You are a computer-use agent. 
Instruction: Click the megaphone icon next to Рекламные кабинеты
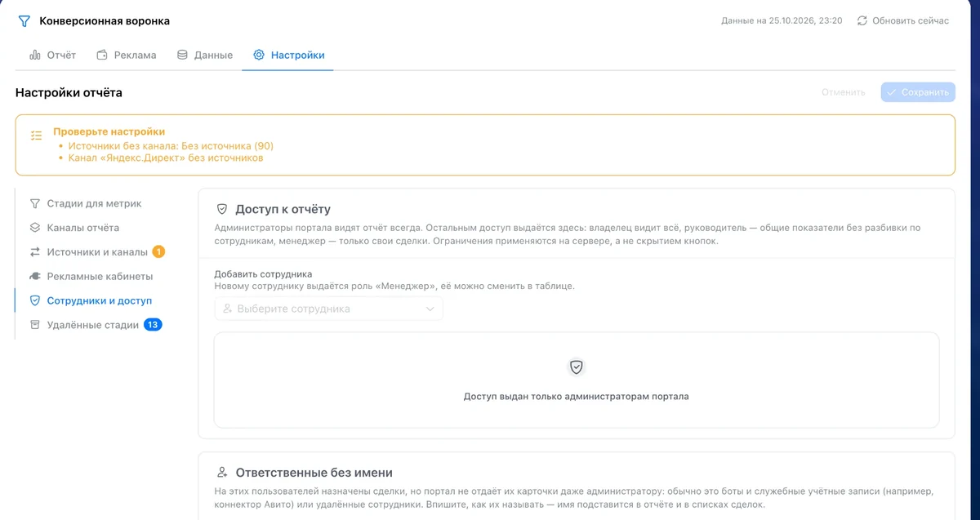coord(34,277)
